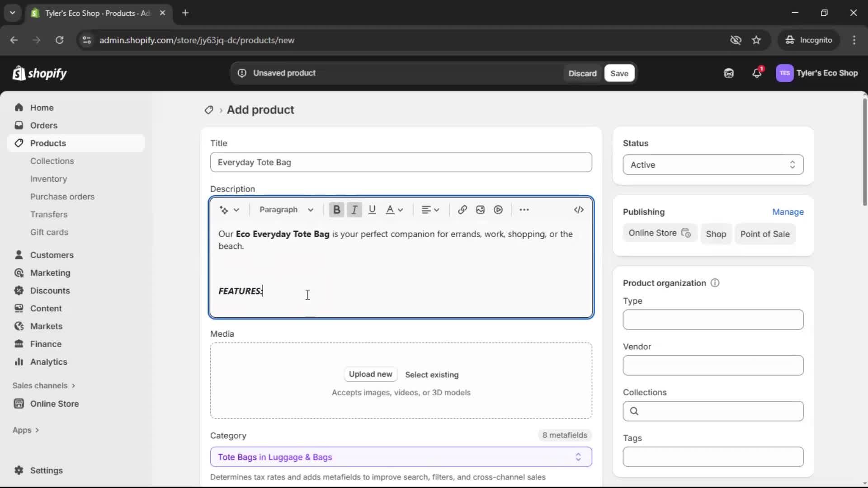Insert a link into the description
The width and height of the screenshot is (868, 488).
pos(462,210)
